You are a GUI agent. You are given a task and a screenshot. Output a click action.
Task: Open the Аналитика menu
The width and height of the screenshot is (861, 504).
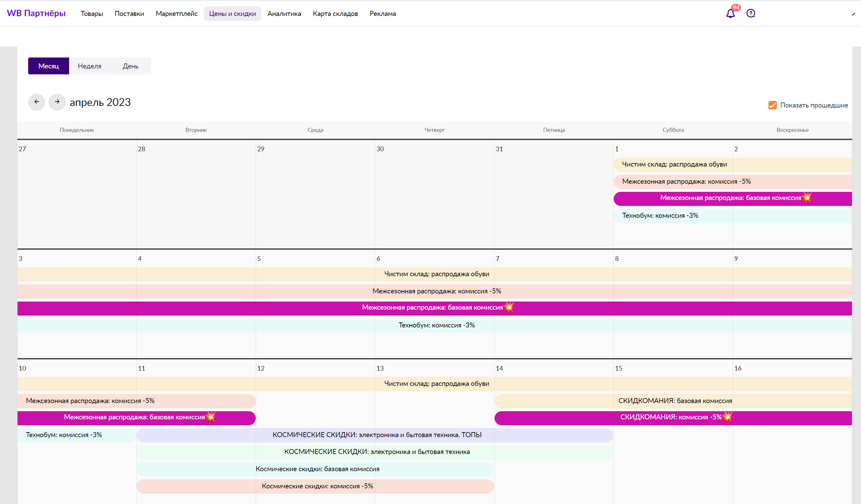(284, 14)
